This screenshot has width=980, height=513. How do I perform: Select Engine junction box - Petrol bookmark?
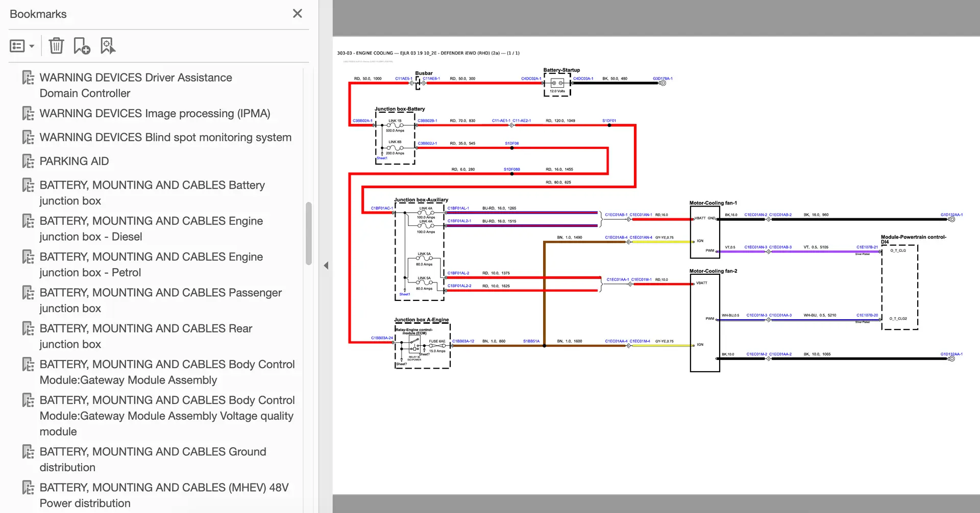coord(151,264)
